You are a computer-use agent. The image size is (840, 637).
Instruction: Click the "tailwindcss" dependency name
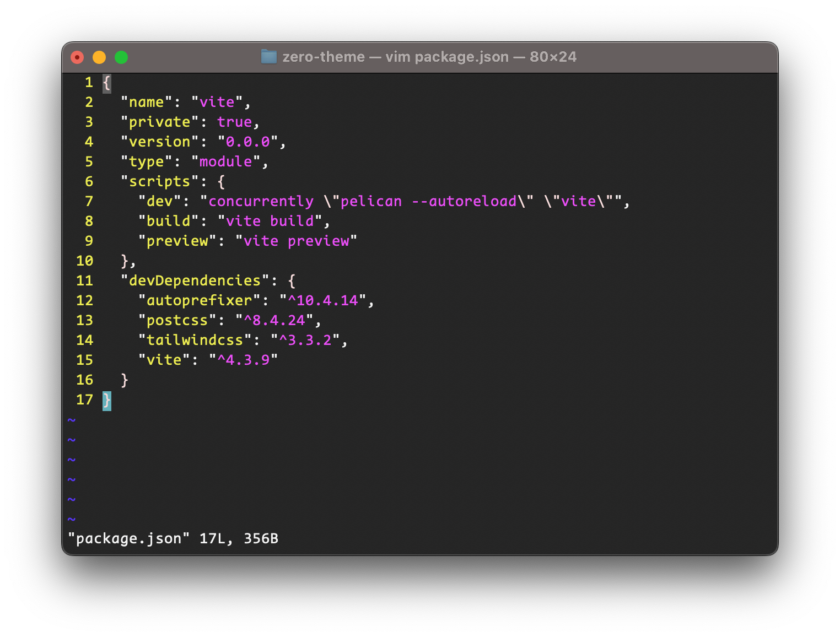click(195, 341)
